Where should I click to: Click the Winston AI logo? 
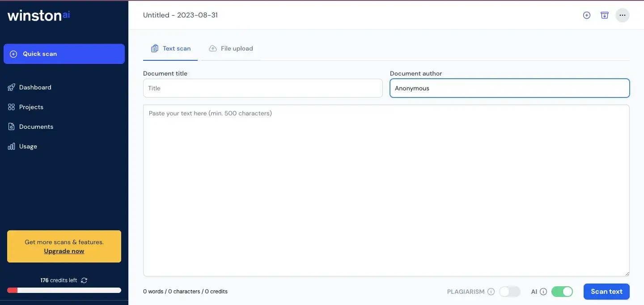pyautogui.click(x=39, y=15)
